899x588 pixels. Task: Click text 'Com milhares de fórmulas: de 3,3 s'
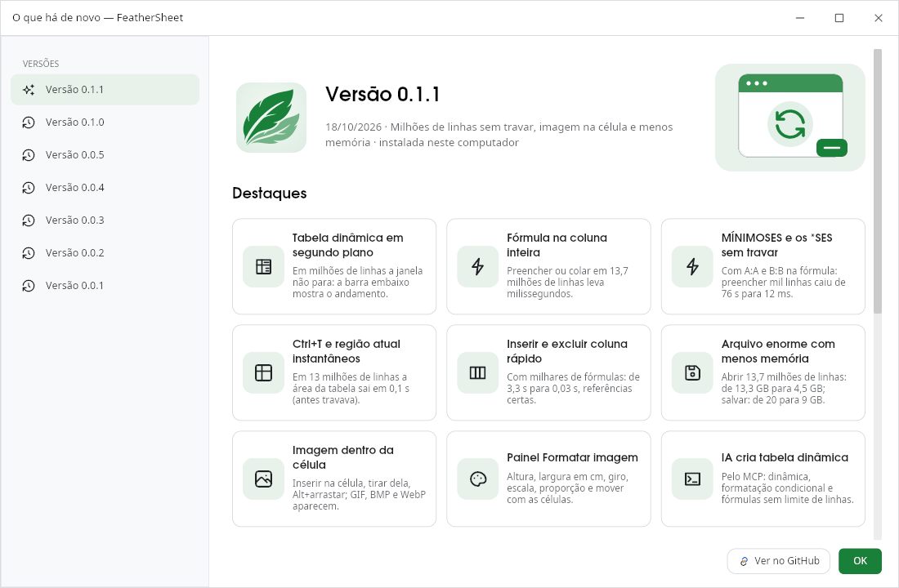[574, 382]
